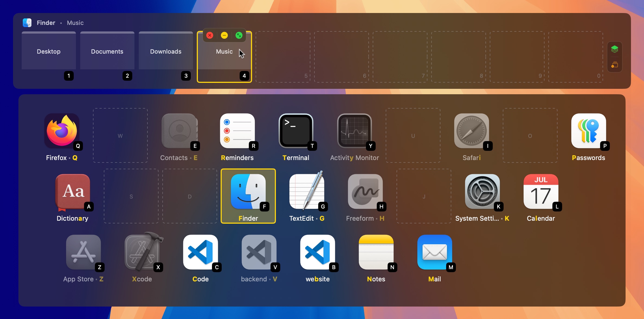This screenshot has height=319, width=644.
Task: Click the empty W key slot
Action: [120, 135]
